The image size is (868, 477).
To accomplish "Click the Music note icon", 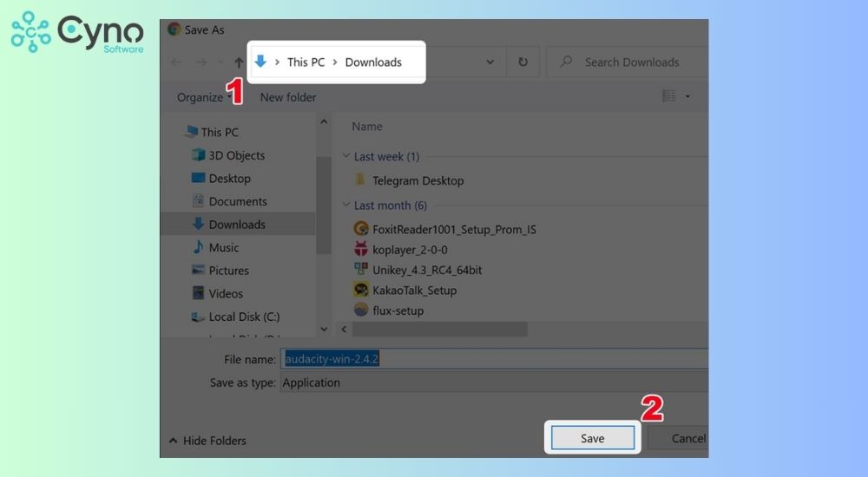I will (x=198, y=247).
